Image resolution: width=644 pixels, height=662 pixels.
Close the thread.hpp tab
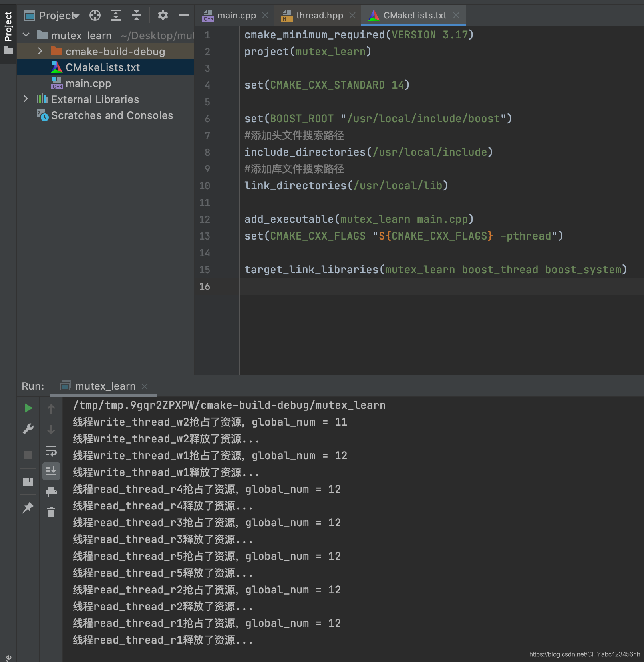(352, 15)
